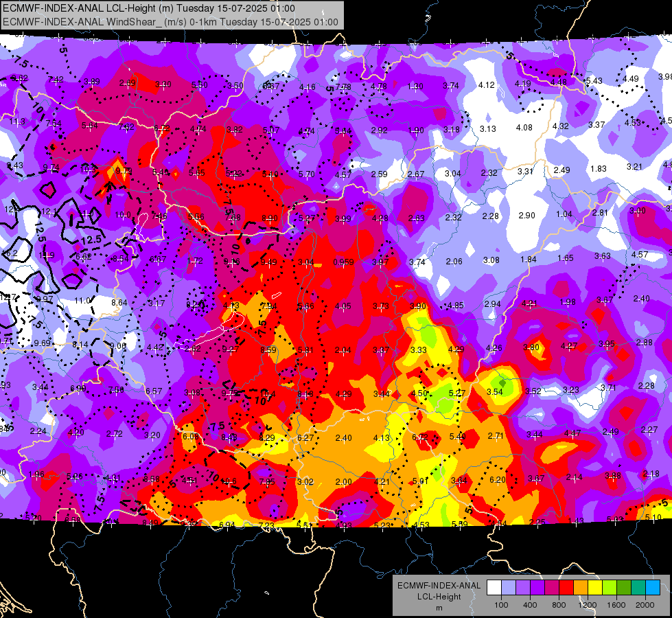672x618 pixels.
Task: Click the legend tick label 400
Action: pos(530,605)
